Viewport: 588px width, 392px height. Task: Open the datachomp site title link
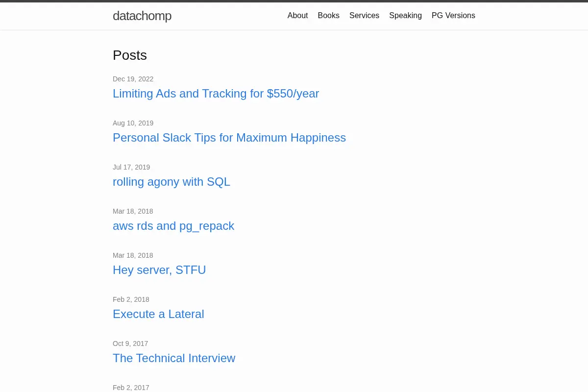pyautogui.click(x=142, y=16)
